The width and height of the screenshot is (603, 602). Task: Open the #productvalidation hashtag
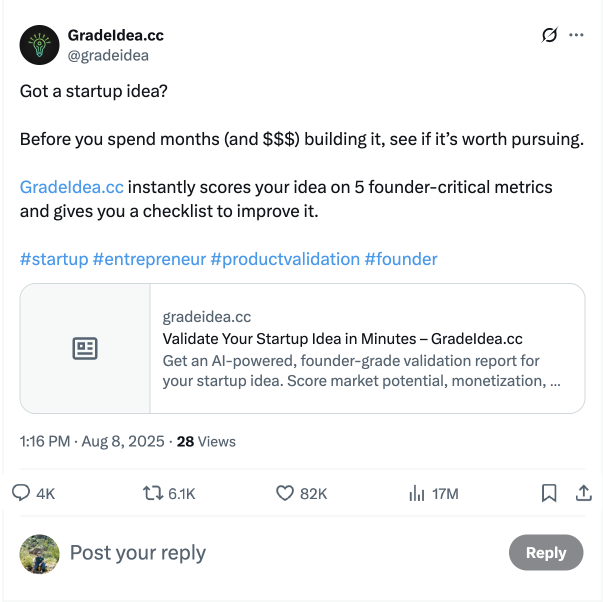pyautogui.click(x=285, y=259)
